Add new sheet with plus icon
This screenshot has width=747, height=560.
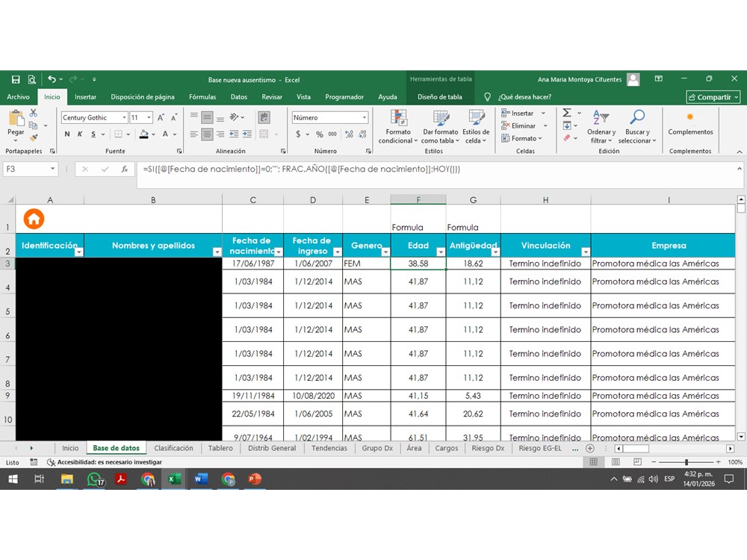[x=590, y=448]
